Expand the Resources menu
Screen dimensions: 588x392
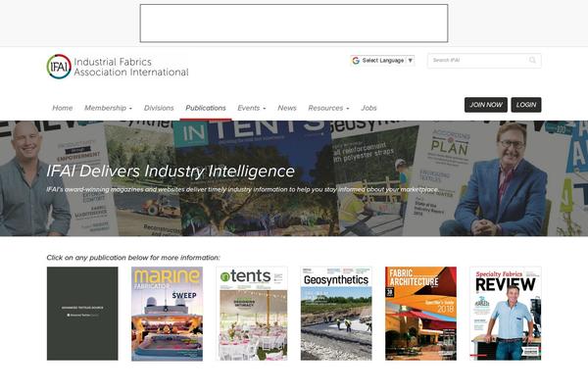tap(328, 108)
